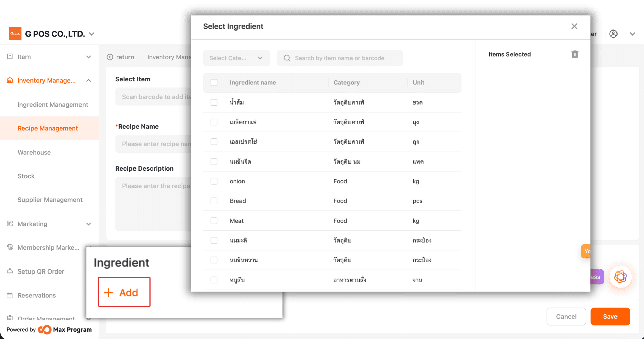
Task: Check the Bread ingredient checkbox
Action: coord(214,201)
